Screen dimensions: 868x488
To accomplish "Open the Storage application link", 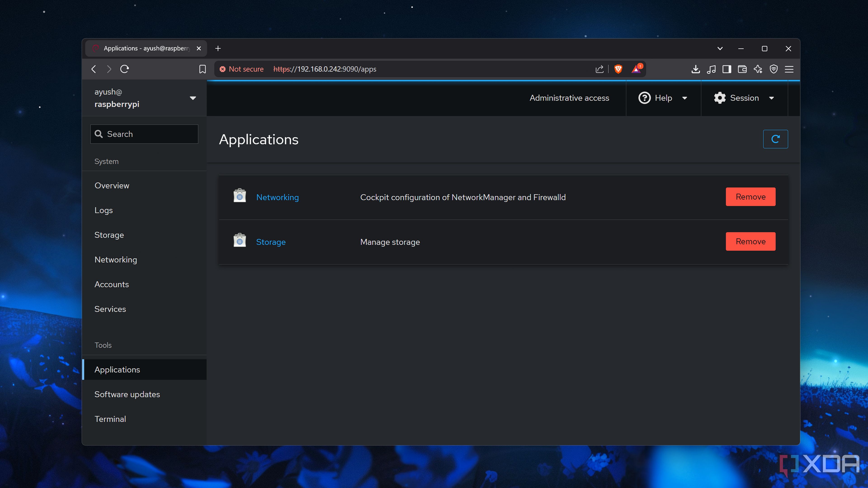I will point(271,242).
